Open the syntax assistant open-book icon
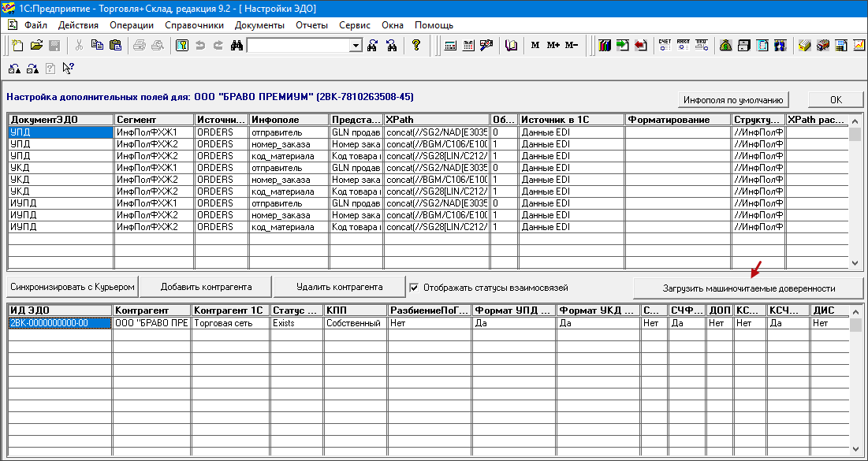868x461 pixels. pyautogui.click(x=512, y=46)
